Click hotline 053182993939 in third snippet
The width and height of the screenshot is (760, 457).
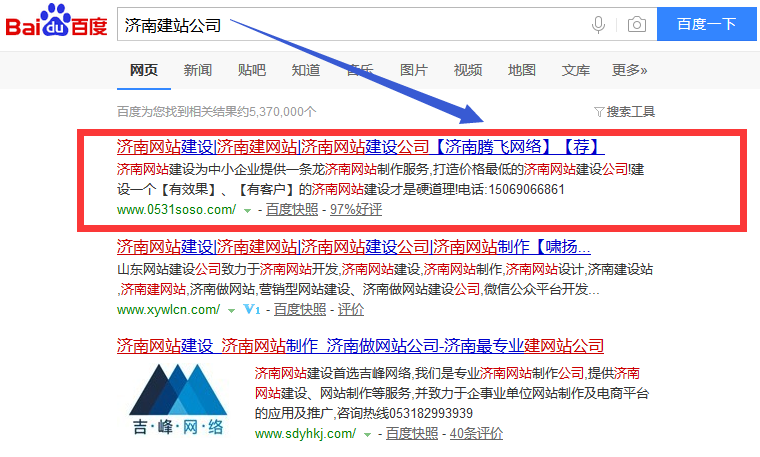click(x=431, y=413)
